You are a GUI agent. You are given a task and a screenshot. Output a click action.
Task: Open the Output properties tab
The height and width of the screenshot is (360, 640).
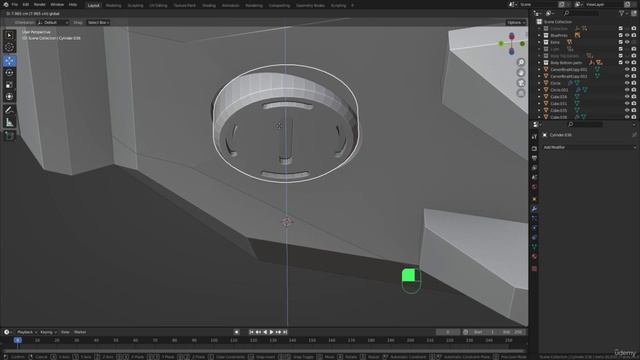534,158
